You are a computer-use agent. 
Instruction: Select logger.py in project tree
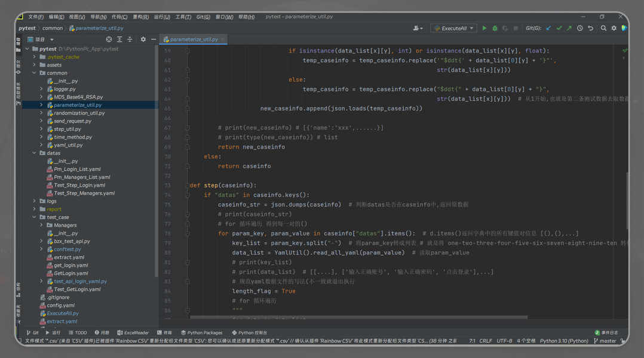tap(65, 89)
